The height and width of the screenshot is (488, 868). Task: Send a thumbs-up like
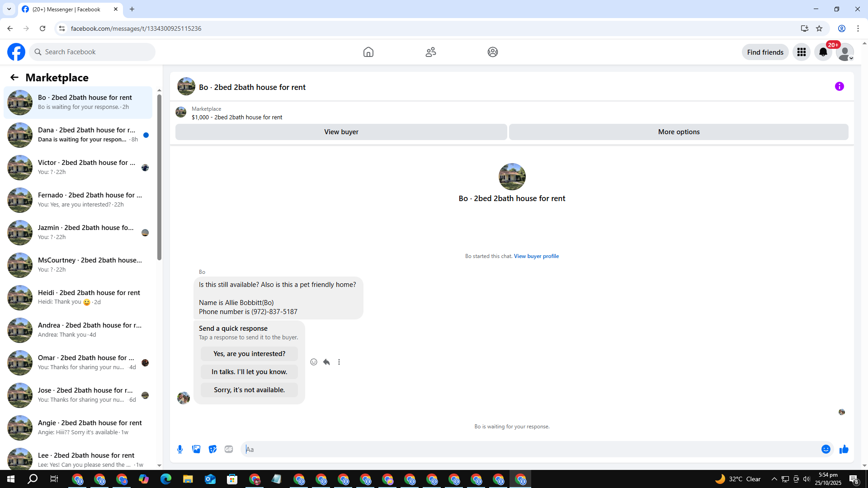[844, 449]
